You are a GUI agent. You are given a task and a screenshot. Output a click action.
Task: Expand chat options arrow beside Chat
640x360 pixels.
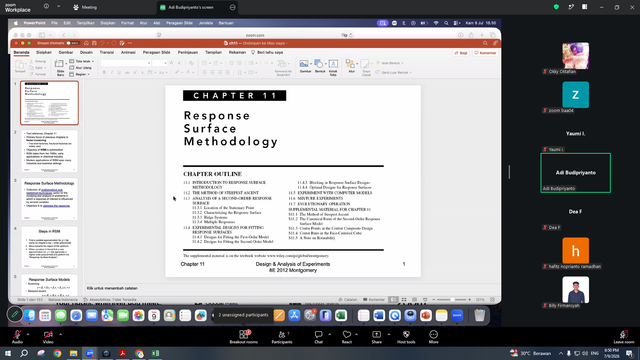tap(329, 334)
